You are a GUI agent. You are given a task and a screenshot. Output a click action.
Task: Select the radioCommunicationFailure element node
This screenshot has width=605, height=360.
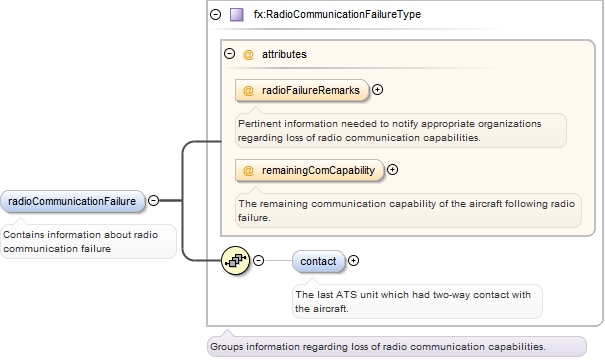(x=73, y=201)
